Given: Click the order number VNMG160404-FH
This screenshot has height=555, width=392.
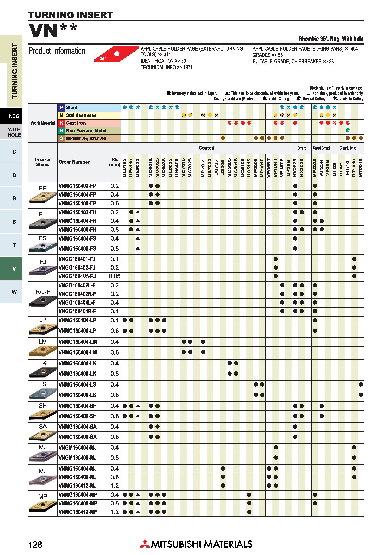Looking at the screenshot, I should point(77,221).
